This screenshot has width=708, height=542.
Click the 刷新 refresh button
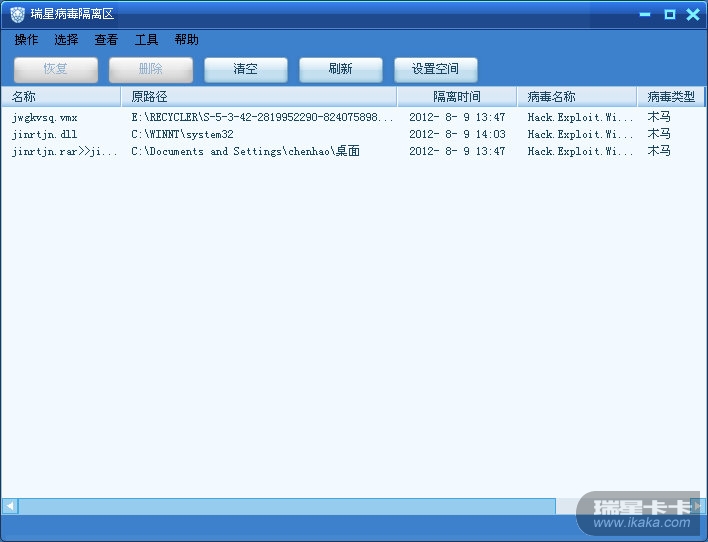click(340, 69)
